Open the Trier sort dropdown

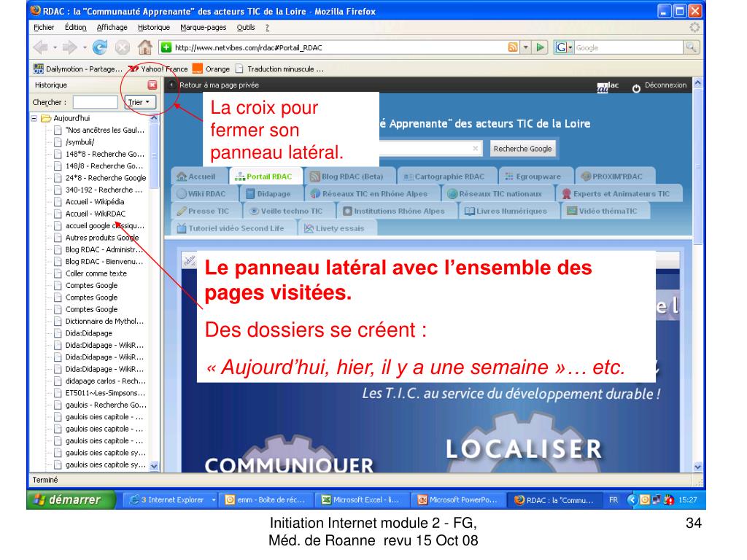pyautogui.click(x=139, y=103)
